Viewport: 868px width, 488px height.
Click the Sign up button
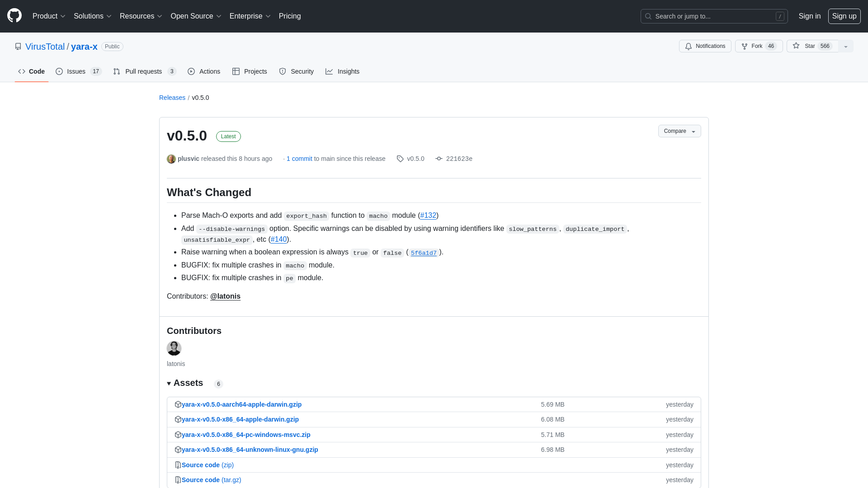(844, 16)
